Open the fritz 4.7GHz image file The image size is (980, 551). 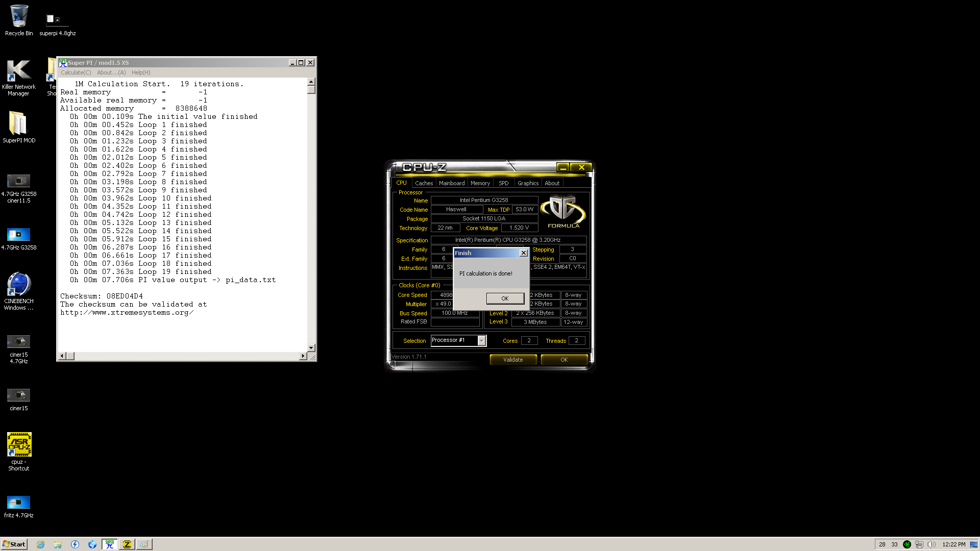click(19, 507)
